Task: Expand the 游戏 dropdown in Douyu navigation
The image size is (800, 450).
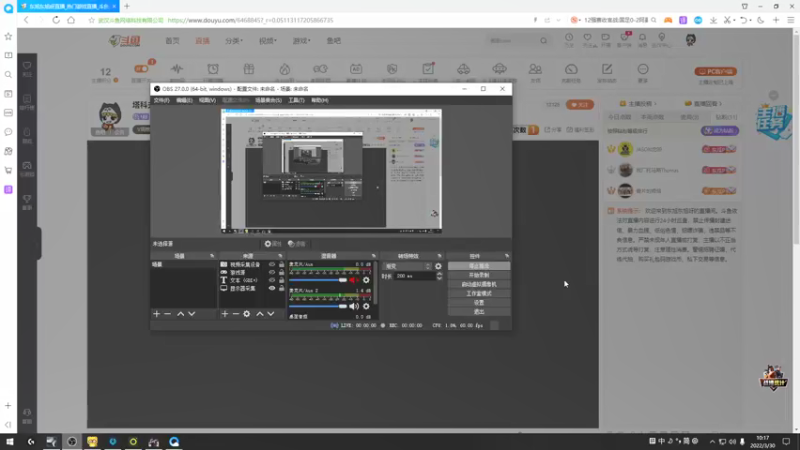Action: pos(301,41)
